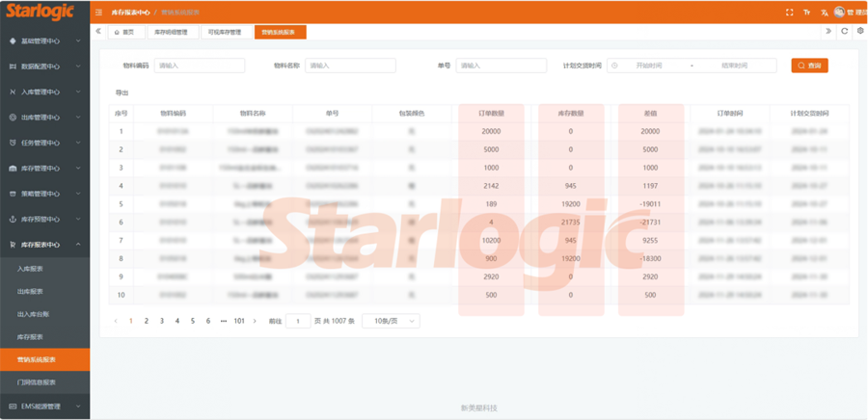
Task: Go to page 4
Action: pyautogui.click(x=177, y=321)
